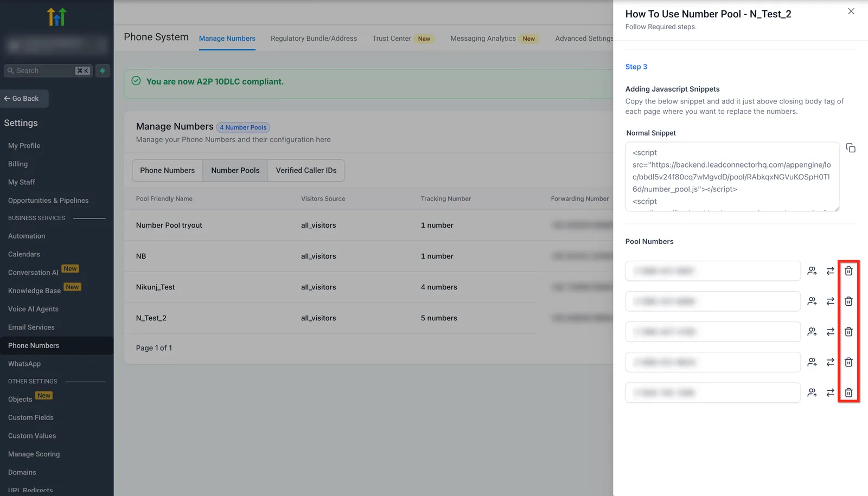Open Automation in the sidebar
Image resolution: width=868 pixels, height=496 pixels.
[x=27, y=236]
